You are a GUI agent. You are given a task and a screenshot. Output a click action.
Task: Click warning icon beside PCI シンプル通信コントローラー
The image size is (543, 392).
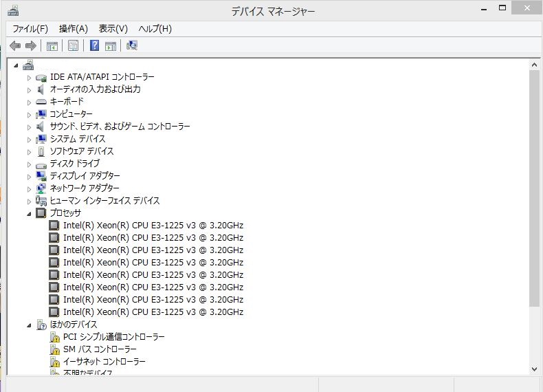[55, 337]
